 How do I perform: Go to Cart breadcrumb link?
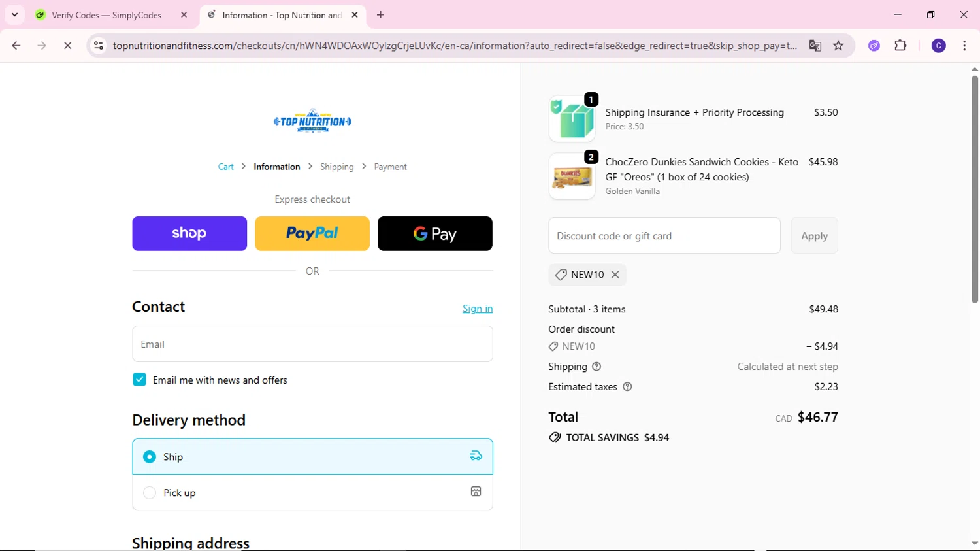tap(225, 167)
